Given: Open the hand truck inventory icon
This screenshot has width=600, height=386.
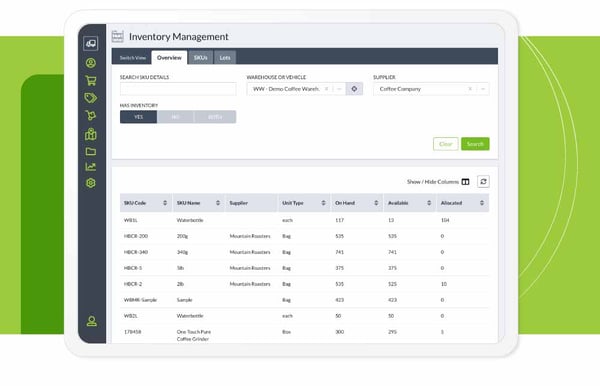Looking at the screenshot, I should [91, 116].
